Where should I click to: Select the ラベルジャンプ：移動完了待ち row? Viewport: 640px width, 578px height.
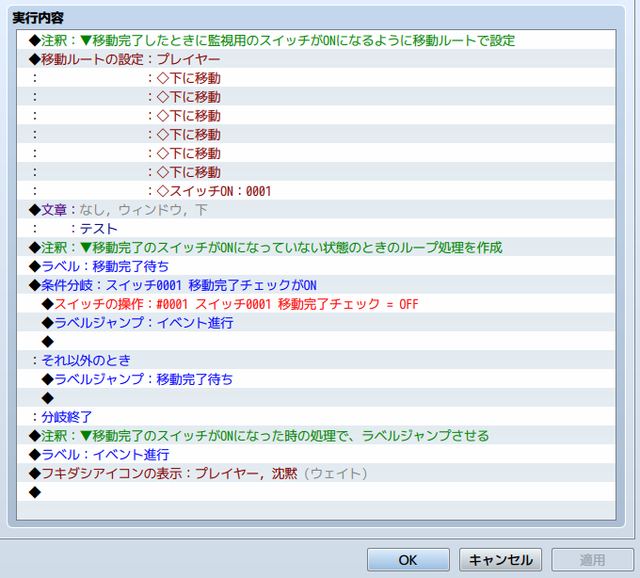click(x=316, y=379)
